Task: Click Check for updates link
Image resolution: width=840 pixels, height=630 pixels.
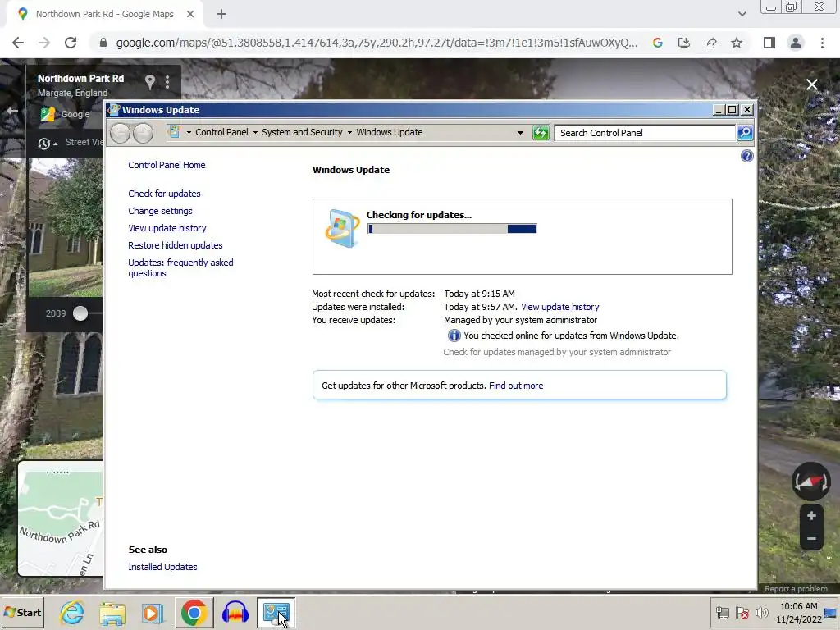Action: (x=164, y=194)
